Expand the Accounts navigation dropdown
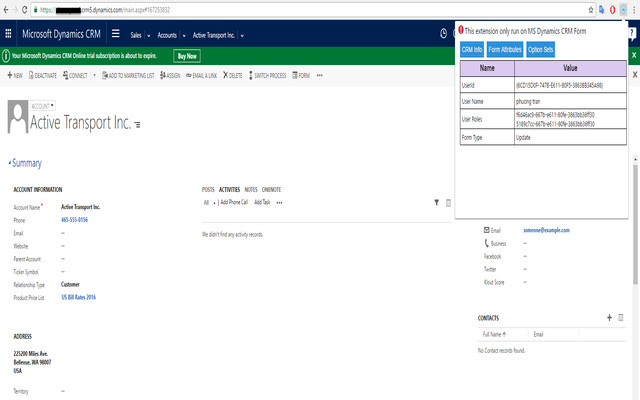Viewport: 640px width, 400px height. (184, 36)
